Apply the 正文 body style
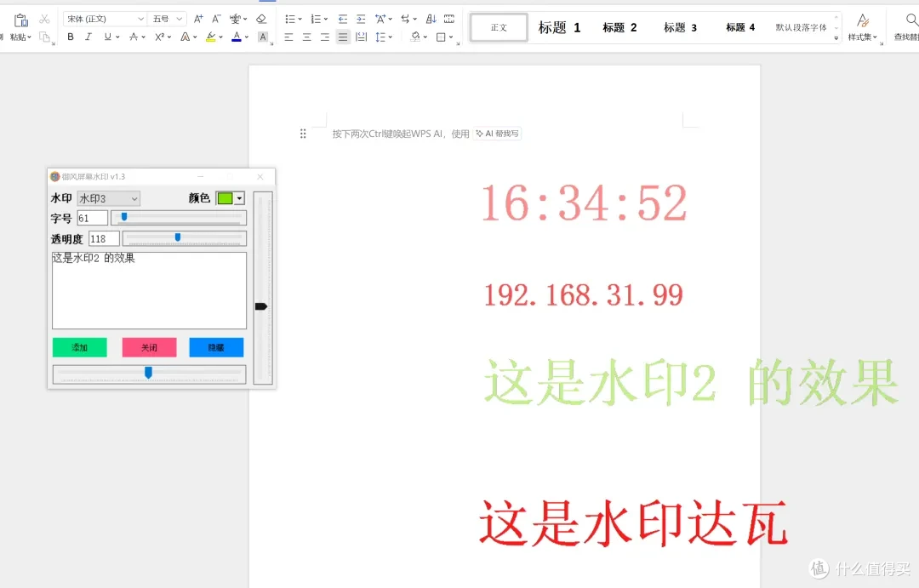Image resolution: width=919 pixels, height=588 pixels. 499,27
